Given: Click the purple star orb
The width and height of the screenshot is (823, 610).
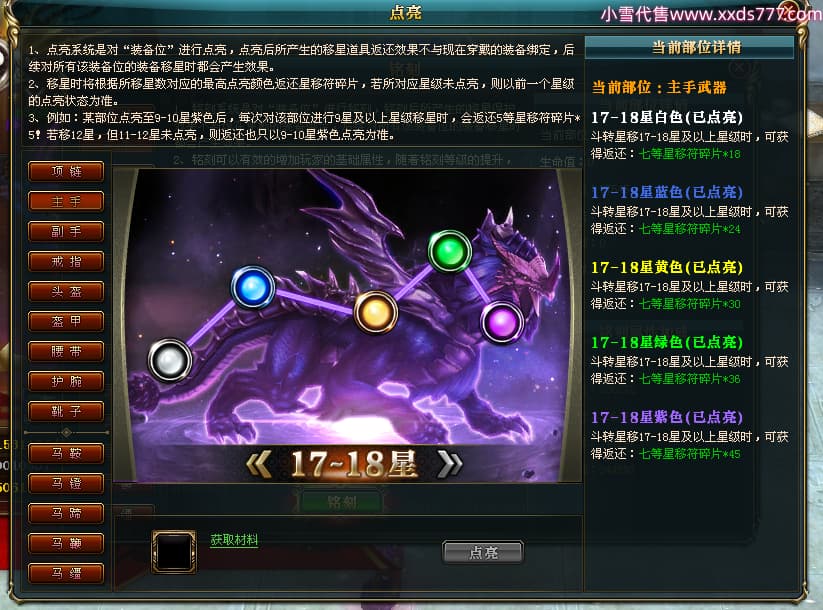Looking at the screenshot, I should pyautogui.click(x=502, y=321).
